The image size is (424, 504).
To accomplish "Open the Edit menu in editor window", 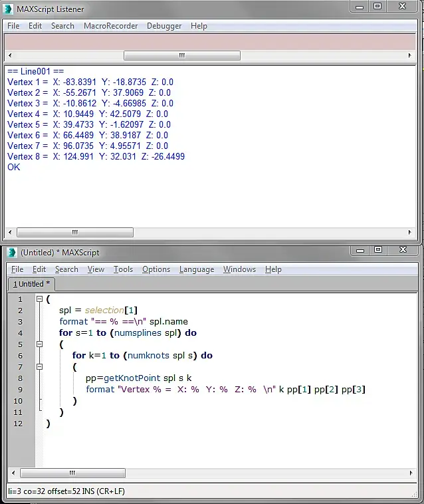I will [39, 269].
